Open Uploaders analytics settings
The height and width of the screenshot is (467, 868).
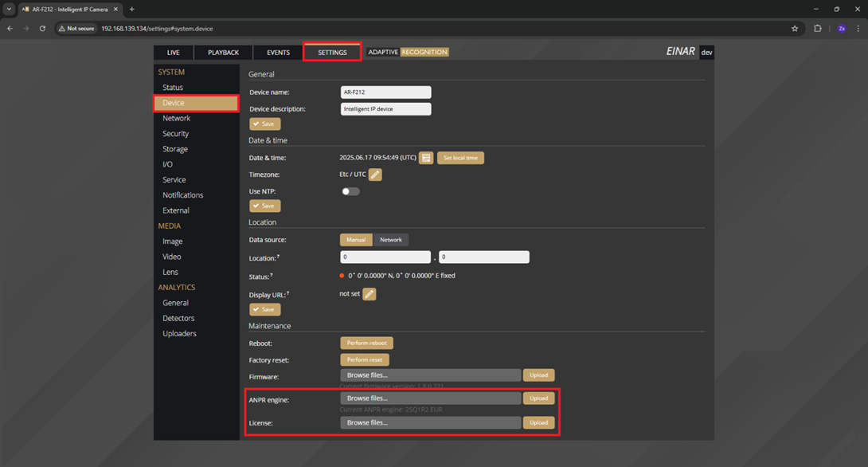coord(179,333)
